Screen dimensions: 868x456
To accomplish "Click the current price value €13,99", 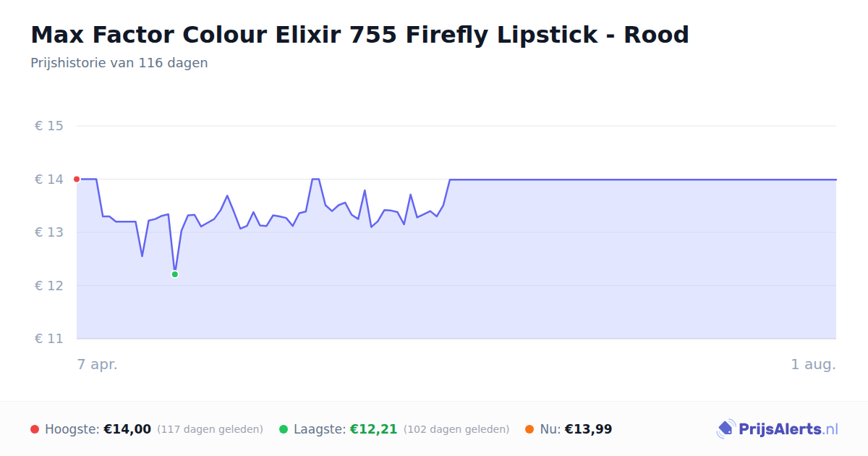I will click(588, 429).
